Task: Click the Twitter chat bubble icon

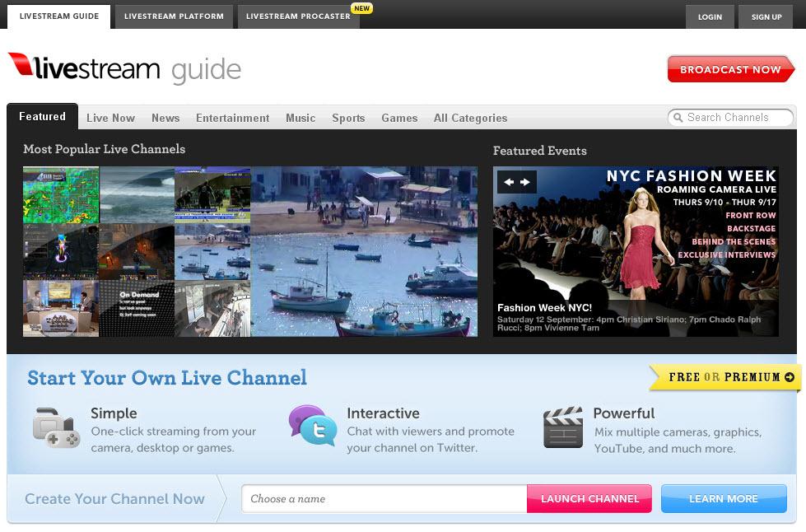Action: [x=313, y=426]
